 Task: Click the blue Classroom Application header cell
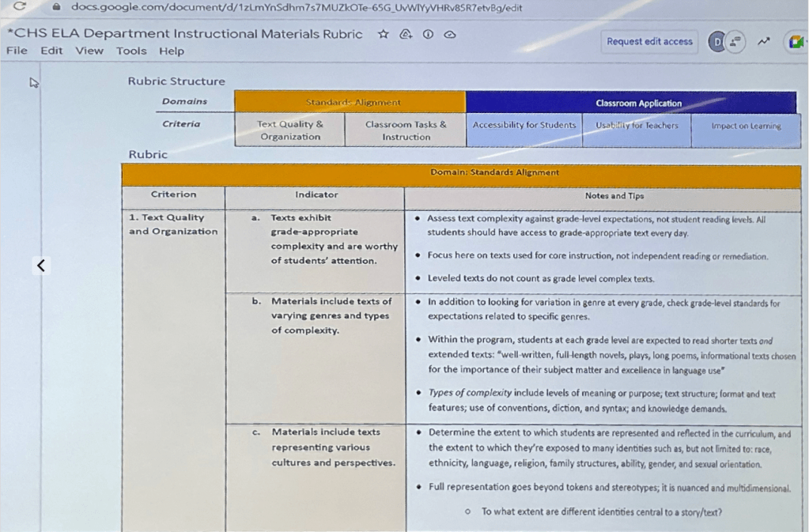[631, 103]
